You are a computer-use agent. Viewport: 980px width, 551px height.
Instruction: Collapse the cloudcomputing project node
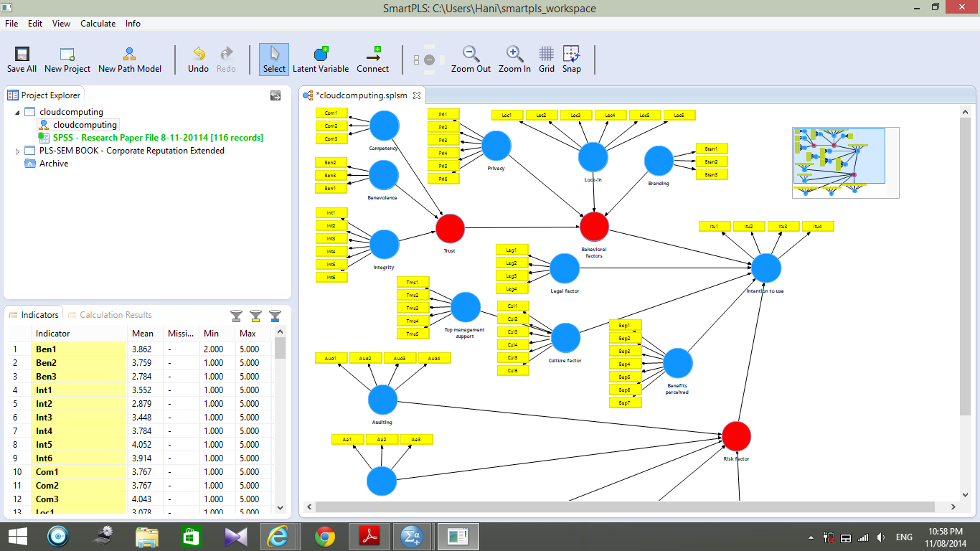(17, 112)
